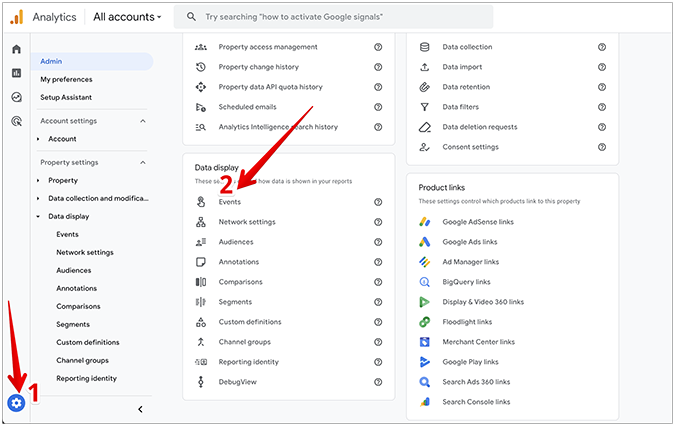Open help for Data retention
The image size is (675, 426).
pos(602,87)
